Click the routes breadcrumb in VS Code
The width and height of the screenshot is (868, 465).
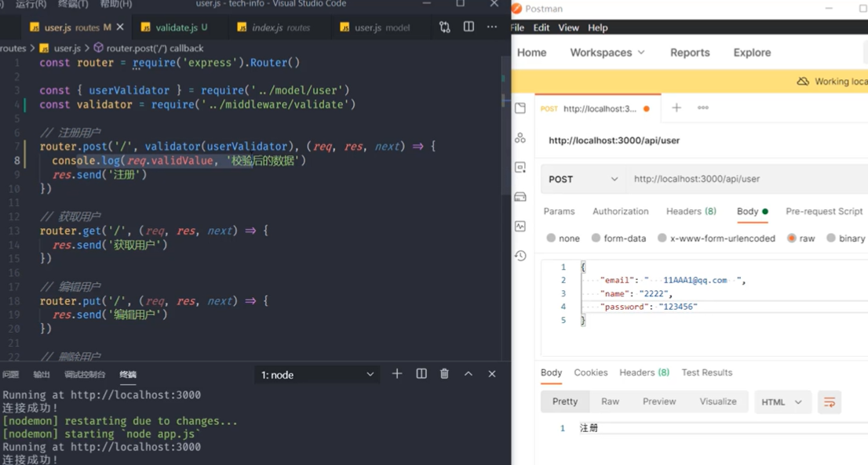[x=13, y=48]
